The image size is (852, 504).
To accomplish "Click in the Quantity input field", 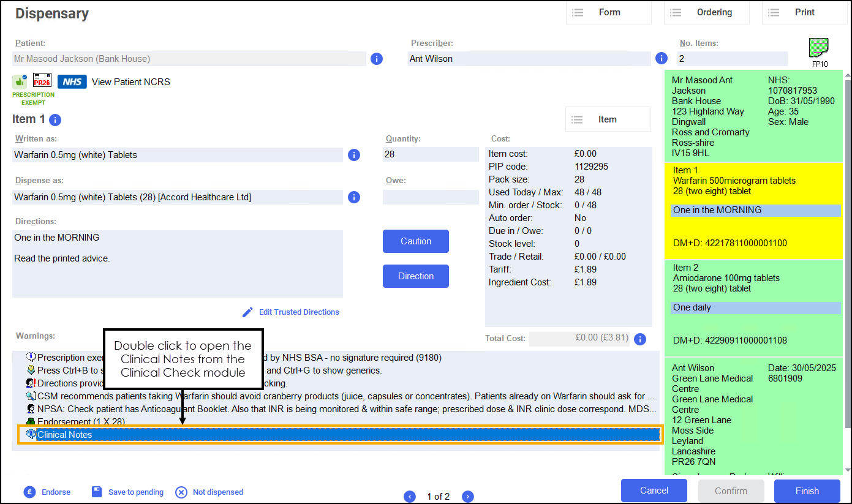I will 430,155.
